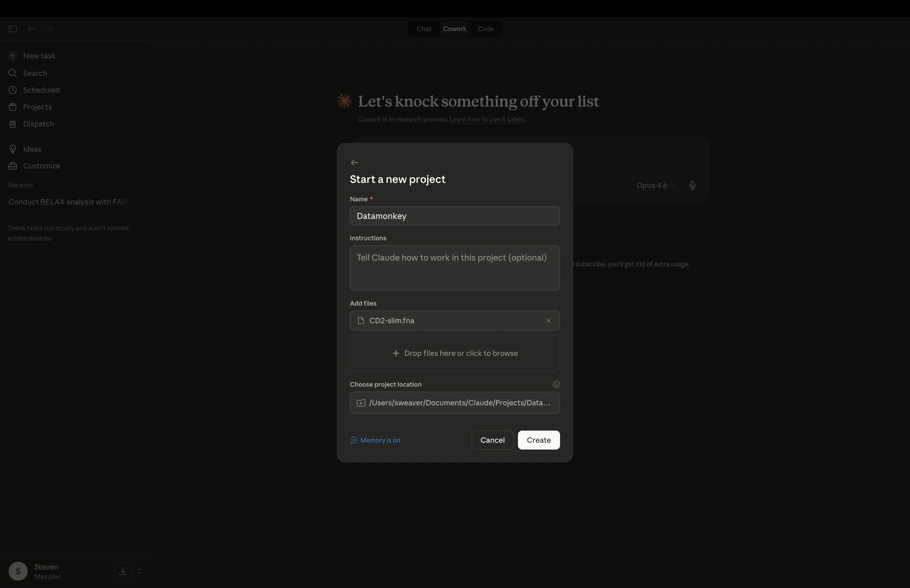Expand the account options chevron
The width and height of the screenshot is (910, 588).
coord(139,571)
